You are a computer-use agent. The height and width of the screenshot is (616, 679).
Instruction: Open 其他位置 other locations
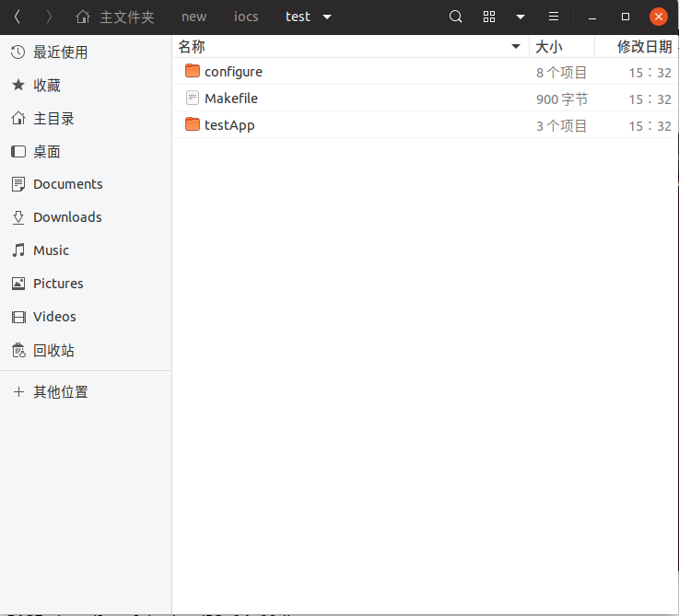61,391
